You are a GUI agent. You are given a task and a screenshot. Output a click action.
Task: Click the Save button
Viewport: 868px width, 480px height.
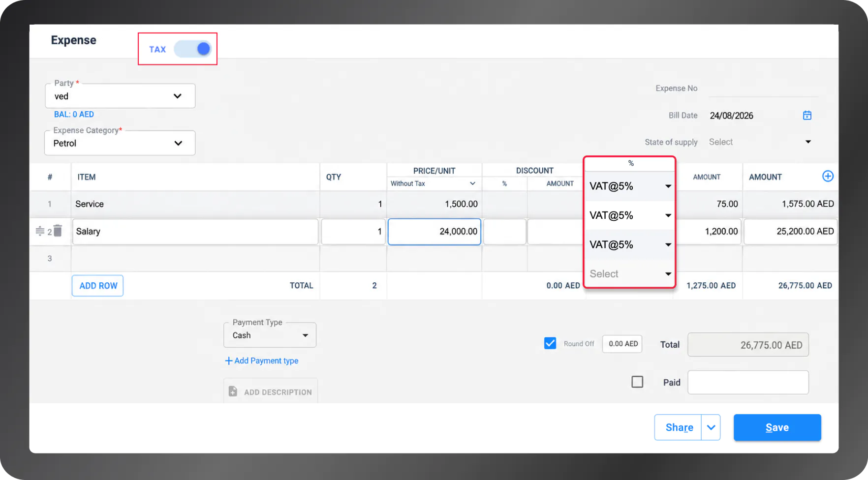[777, 427]
